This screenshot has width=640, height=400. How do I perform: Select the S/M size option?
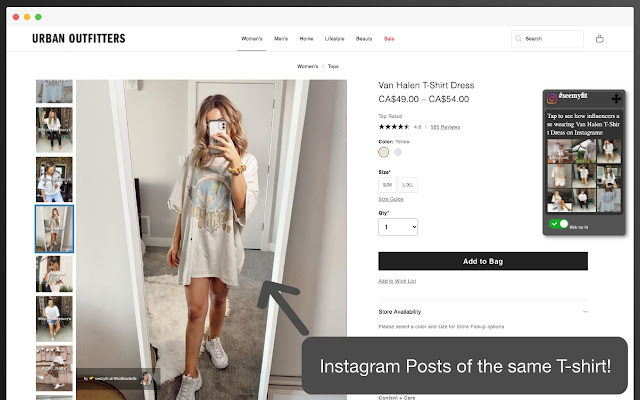(387, 185)
